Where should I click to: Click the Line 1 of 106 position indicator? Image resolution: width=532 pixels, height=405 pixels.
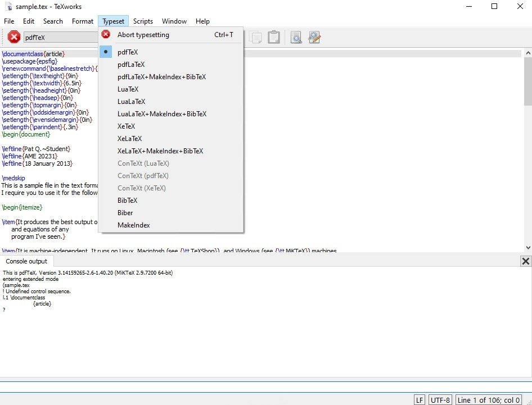(x=489, y=400)
